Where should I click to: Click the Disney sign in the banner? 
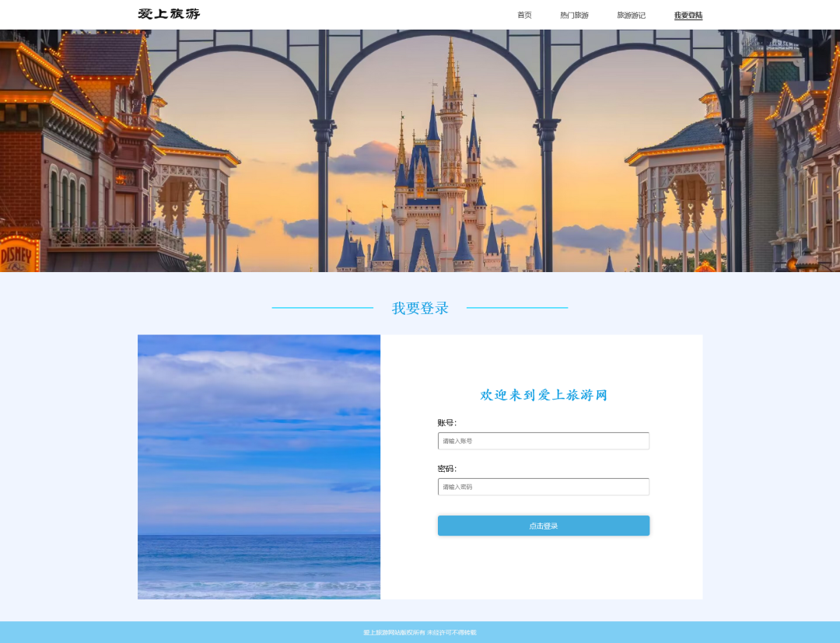17,255
